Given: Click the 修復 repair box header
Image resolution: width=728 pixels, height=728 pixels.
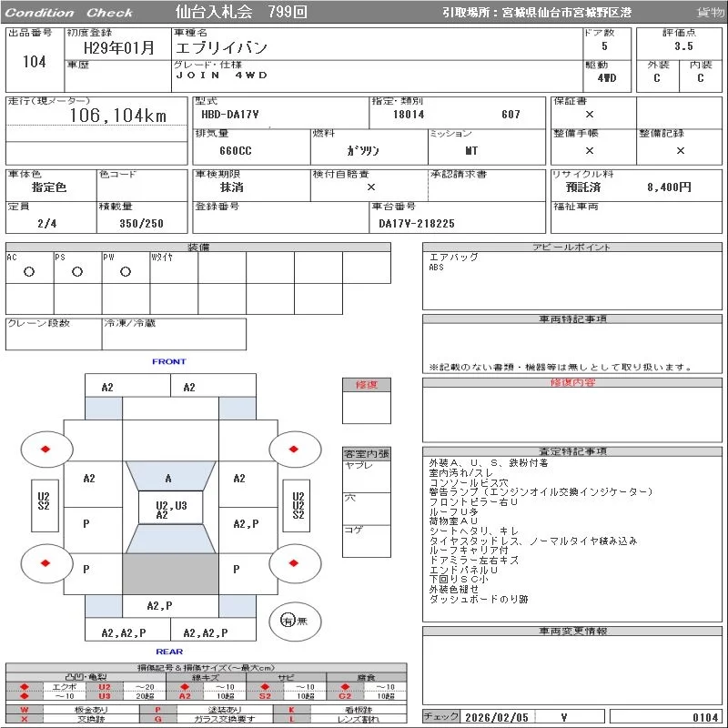Looking at the screenshot, I should point(367,385).
